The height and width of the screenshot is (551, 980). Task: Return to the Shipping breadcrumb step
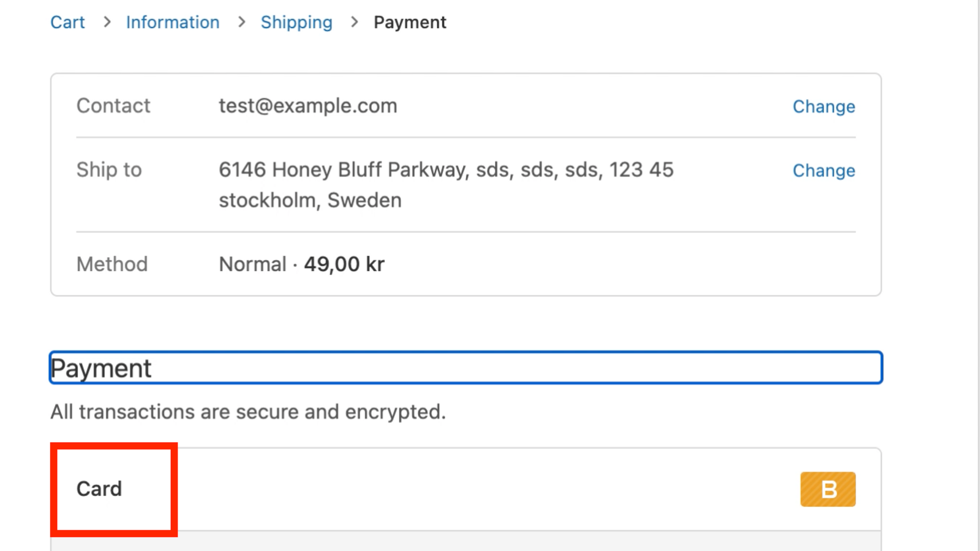tap(296, 23)
